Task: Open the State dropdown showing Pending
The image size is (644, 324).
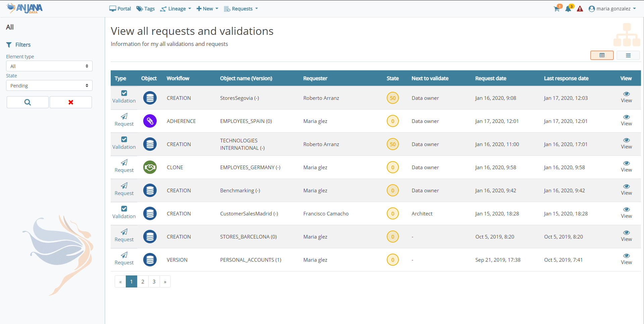Action: 49,85
